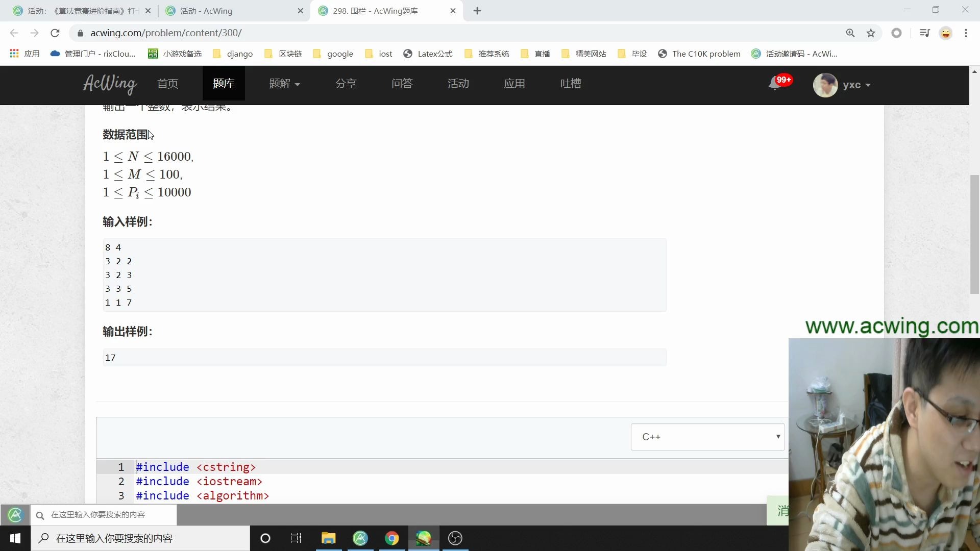Select the C++ language dropdown
Image resolution: width=980 pixels, height=551 pixels.
click(x=708, y=437)
